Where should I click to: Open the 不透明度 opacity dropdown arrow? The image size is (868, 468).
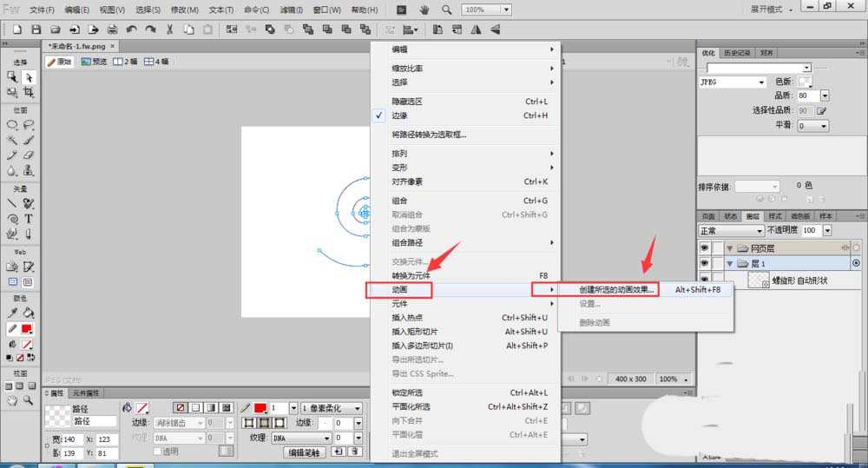pyautogui.click(x=827, y=230)
